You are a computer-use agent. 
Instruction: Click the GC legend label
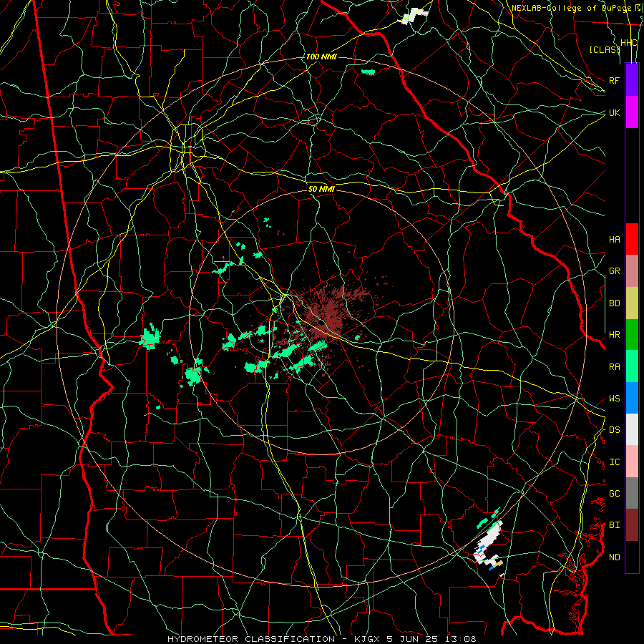(614, 494)
